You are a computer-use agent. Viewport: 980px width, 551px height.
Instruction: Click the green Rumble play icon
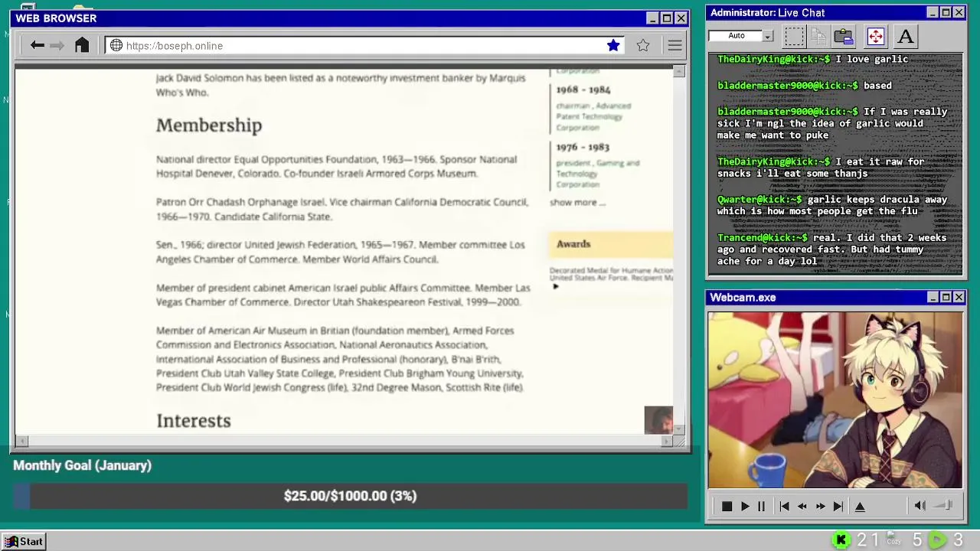pos(937,540)
